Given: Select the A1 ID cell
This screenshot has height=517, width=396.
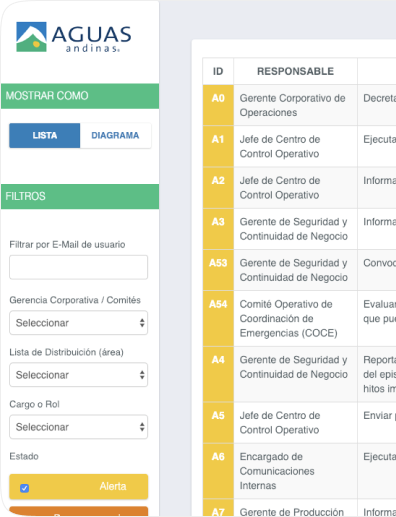Looking at the screenshot, I should click(x=218, y=146).
